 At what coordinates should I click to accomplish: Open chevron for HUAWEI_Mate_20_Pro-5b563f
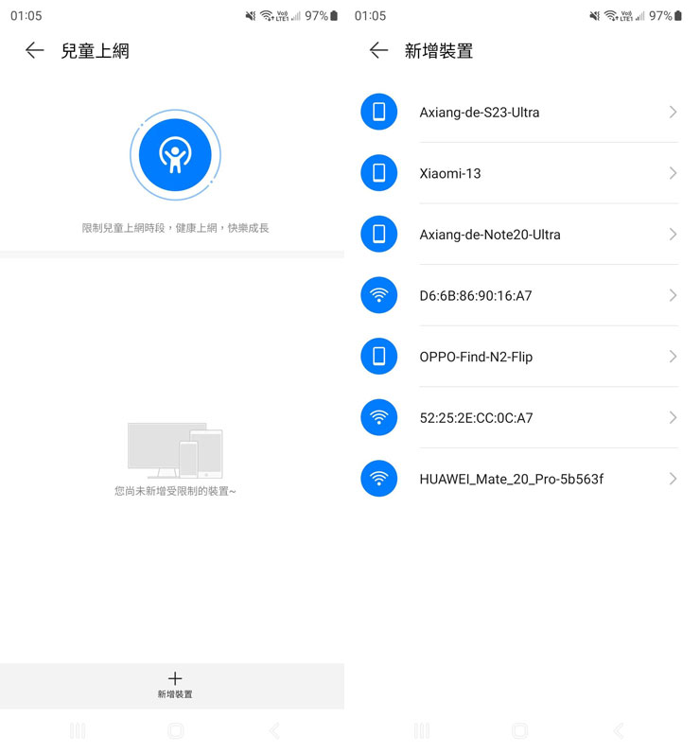click(674, 479)
